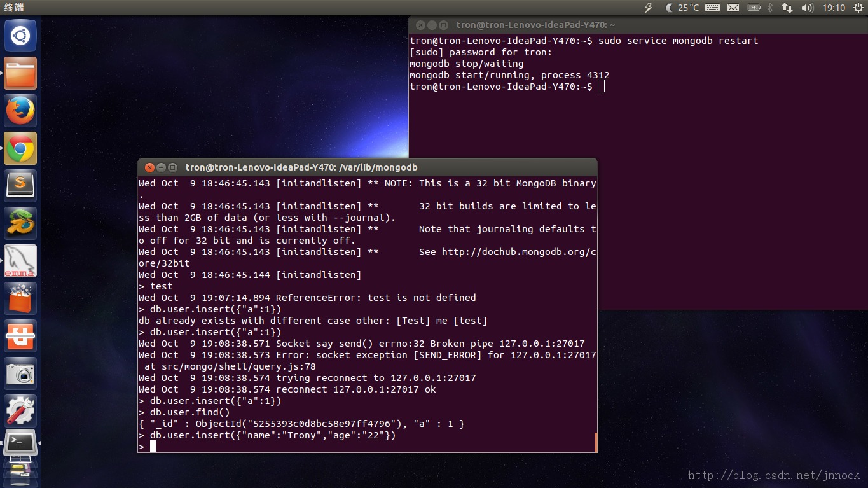Click the mongodb terminal's orange scrollbar
Viewport: 868px width, 488px height.
(596, 442)
